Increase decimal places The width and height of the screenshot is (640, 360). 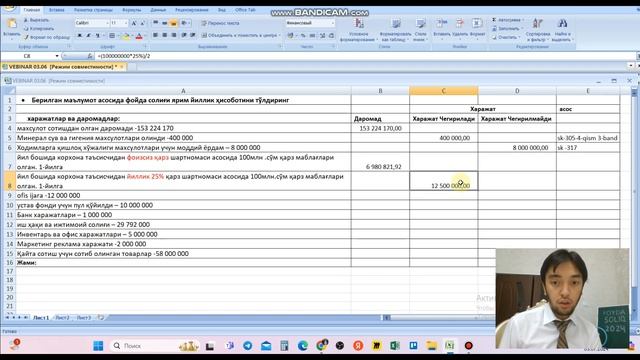[x=322, y=36]
